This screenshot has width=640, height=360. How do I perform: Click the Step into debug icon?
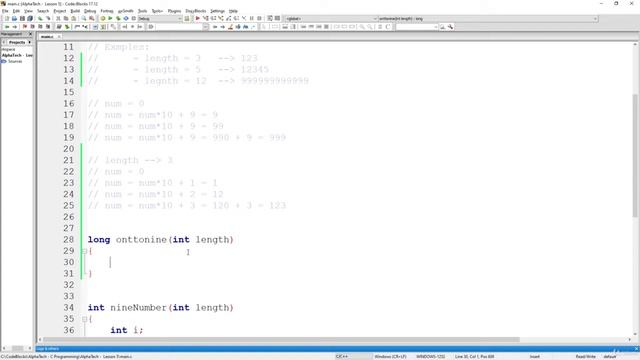[221, 18]
